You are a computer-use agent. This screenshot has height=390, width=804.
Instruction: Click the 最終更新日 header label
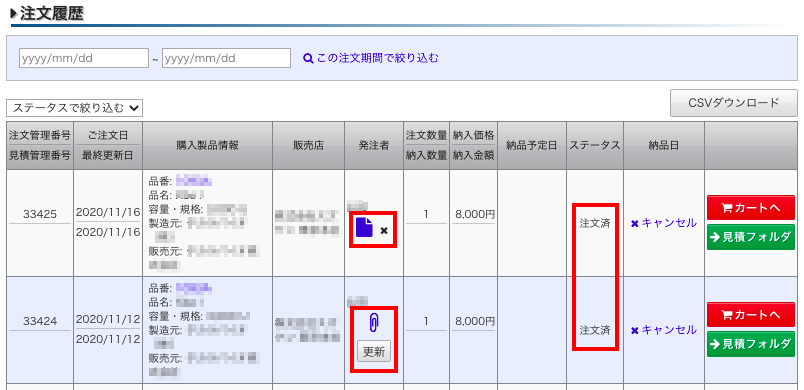108,156
